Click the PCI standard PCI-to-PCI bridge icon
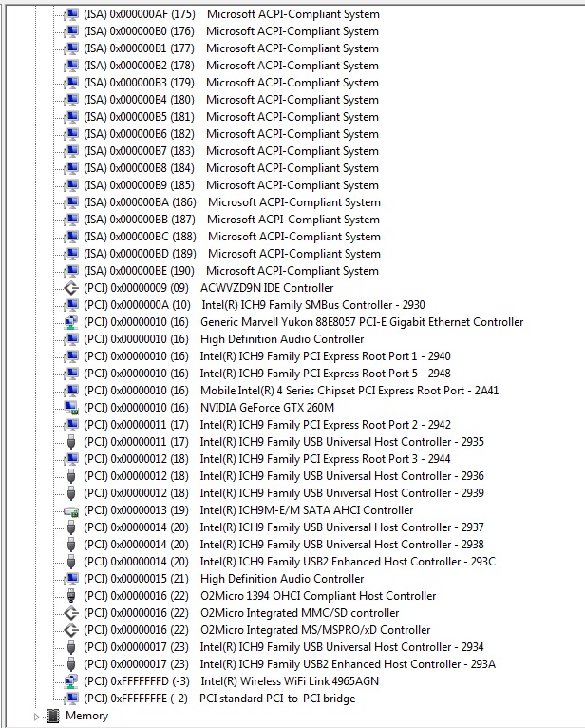This screenshot has width=585, height=728. click(71, 699)
